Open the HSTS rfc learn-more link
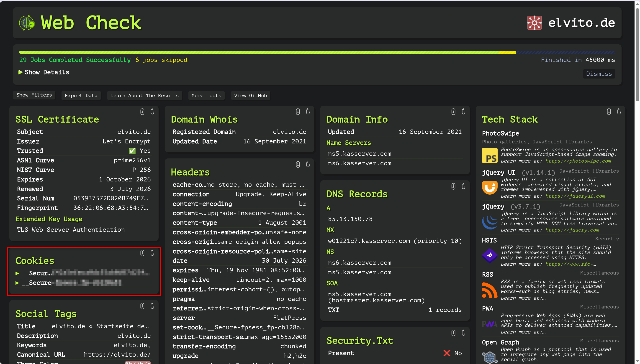 coord(571,264)
